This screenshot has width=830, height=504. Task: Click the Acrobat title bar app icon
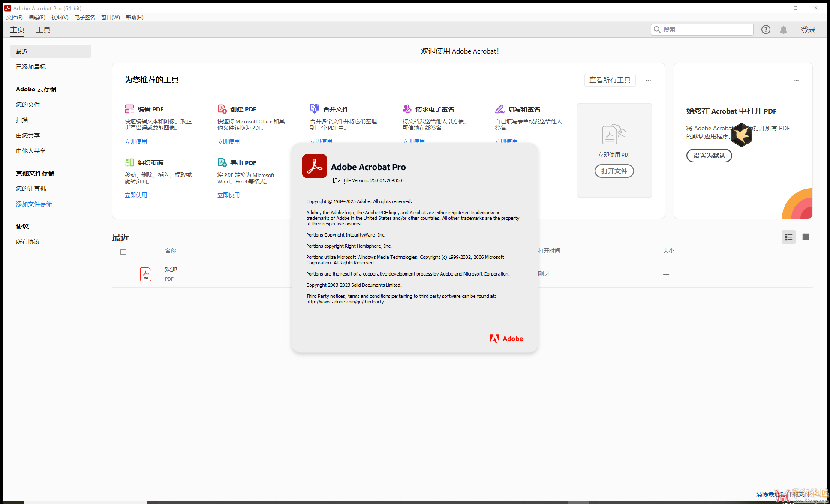point(8,8)
